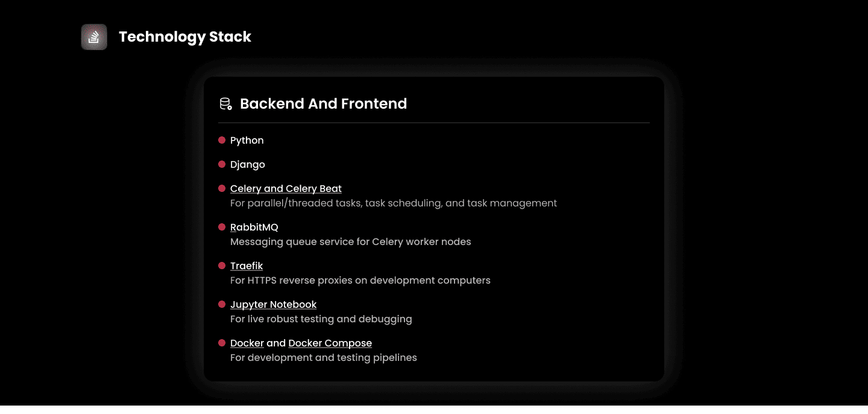
Task: Click the Technology Stack heading
Action: point(184,37)
